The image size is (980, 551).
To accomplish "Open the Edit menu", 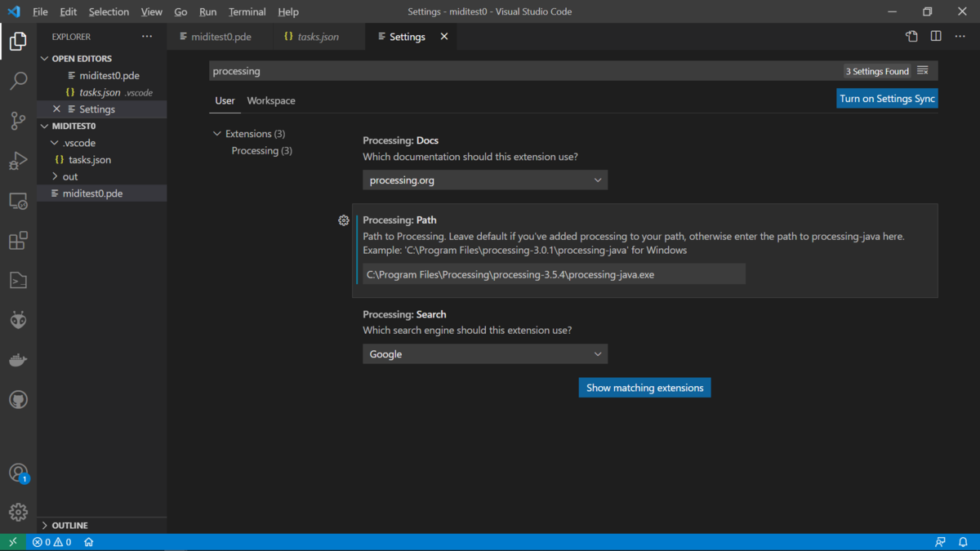I will pyautogui.click(x=69, y=12).
